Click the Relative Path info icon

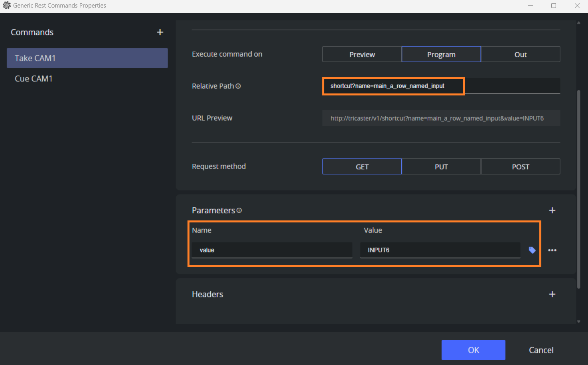[238, 86]
